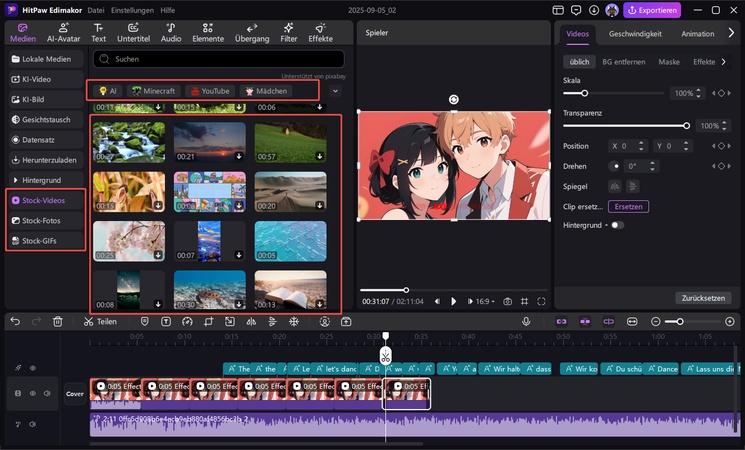The image size is (745, 450).
Task: Mute the video track speaker icon
Action: click(47, 393)
